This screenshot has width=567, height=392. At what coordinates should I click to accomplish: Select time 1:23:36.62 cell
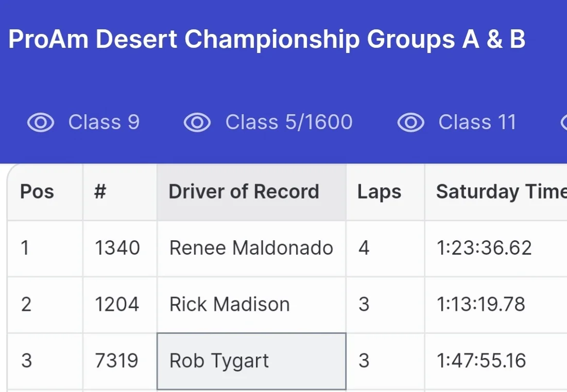[x=484, y=248]
